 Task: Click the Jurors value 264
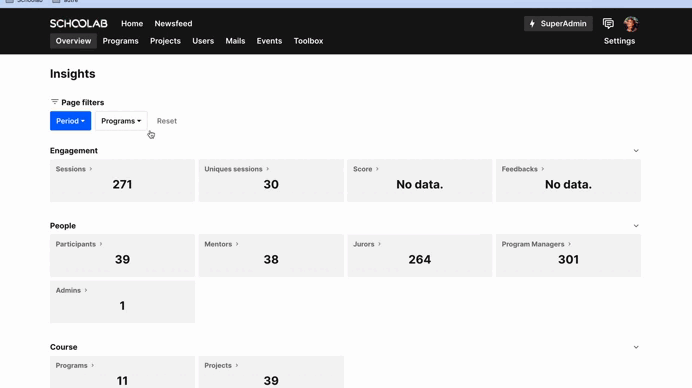pos(420,260)
